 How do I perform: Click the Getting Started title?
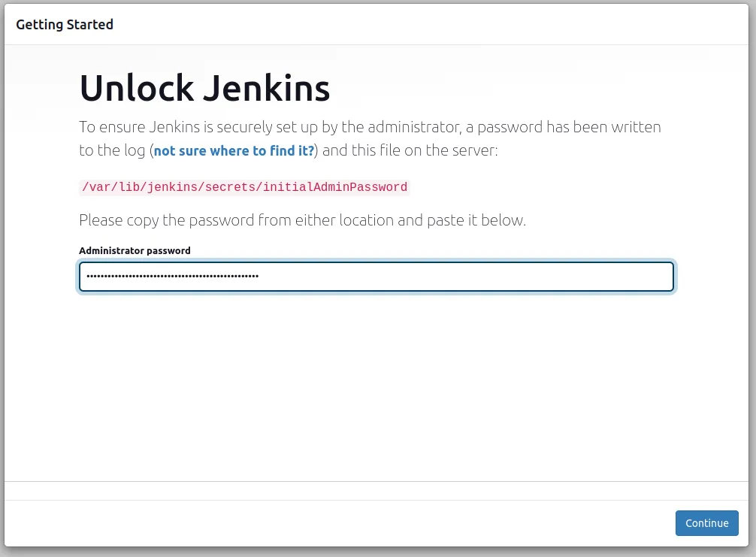[x=65, y=25]
